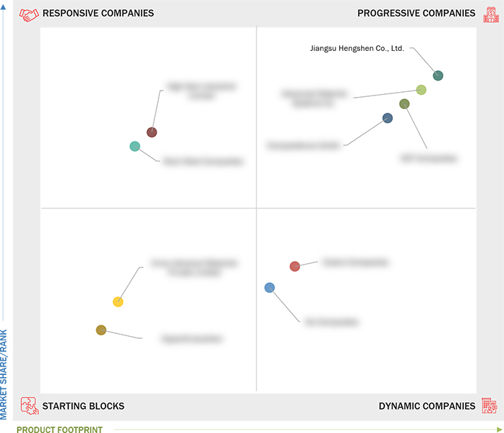Click the Jiangsu Hengshen Co., Ltd. label
The width and height of the screenshot is (504, 433).
(x=357, y=49)
